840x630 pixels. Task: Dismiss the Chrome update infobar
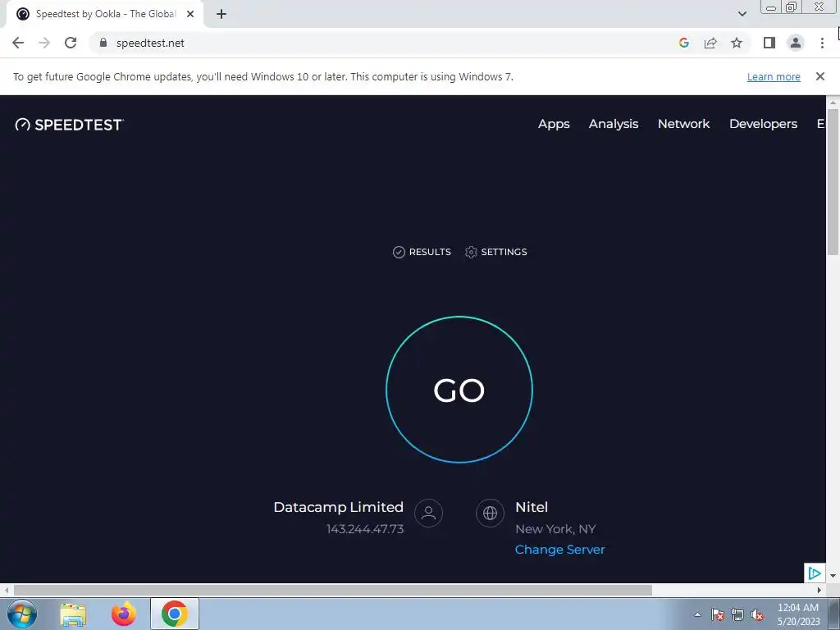pos(819,76)
